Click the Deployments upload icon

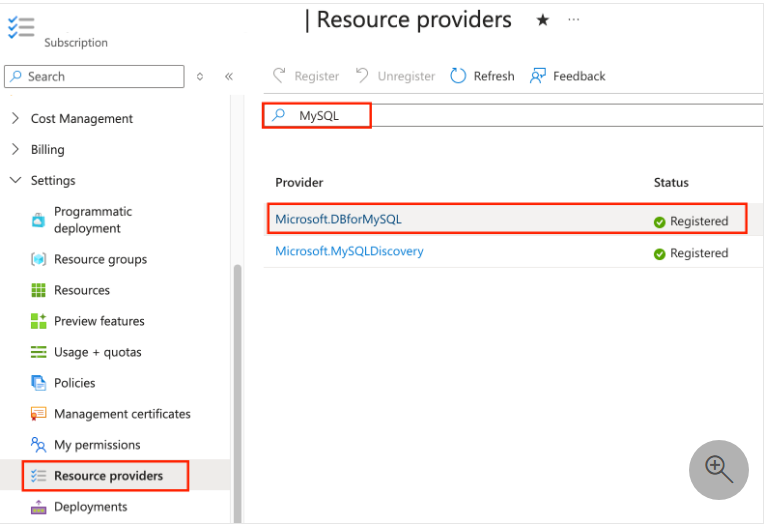tap(38, 507)
